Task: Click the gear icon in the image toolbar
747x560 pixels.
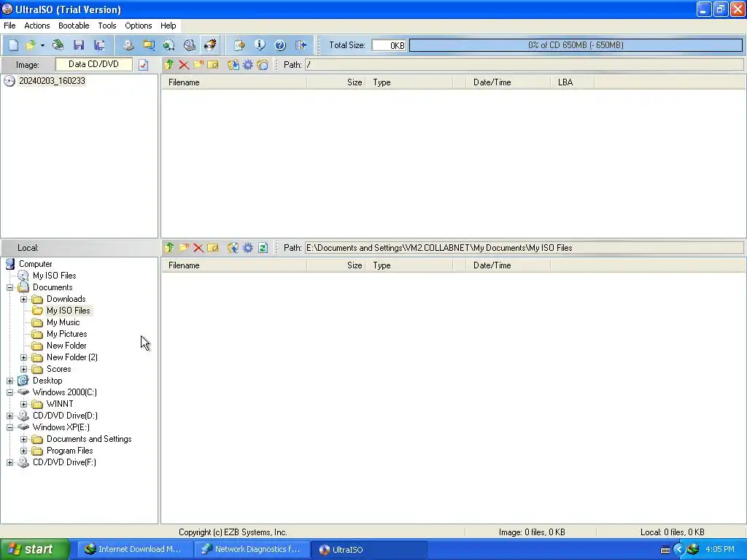Action: click(x=248, y=65)
